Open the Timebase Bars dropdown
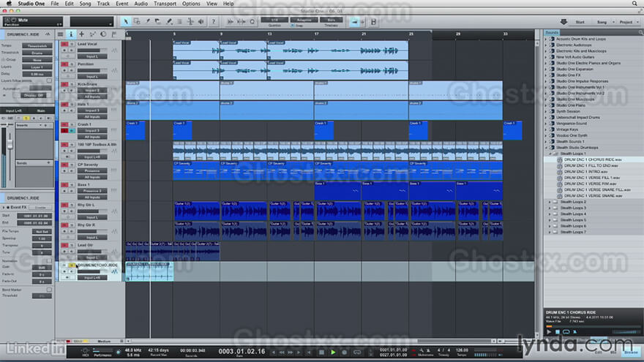 click(x=332, y=20)
